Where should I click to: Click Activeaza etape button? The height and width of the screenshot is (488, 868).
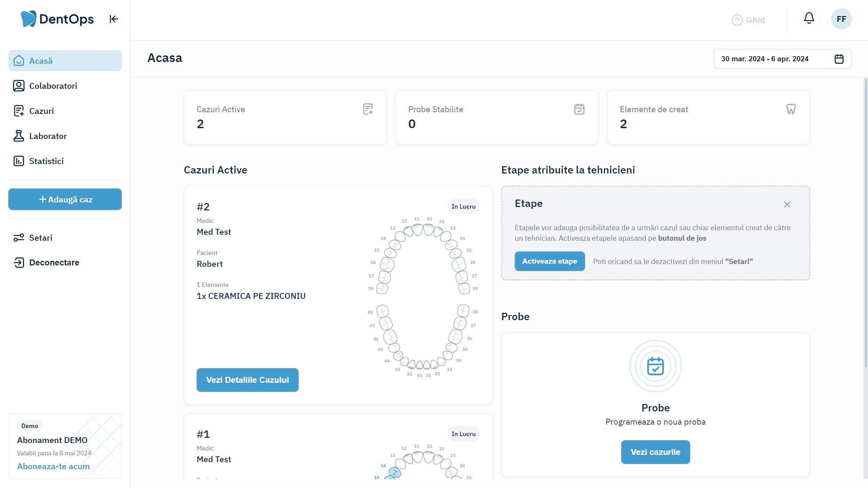click(x=549, y=261)
